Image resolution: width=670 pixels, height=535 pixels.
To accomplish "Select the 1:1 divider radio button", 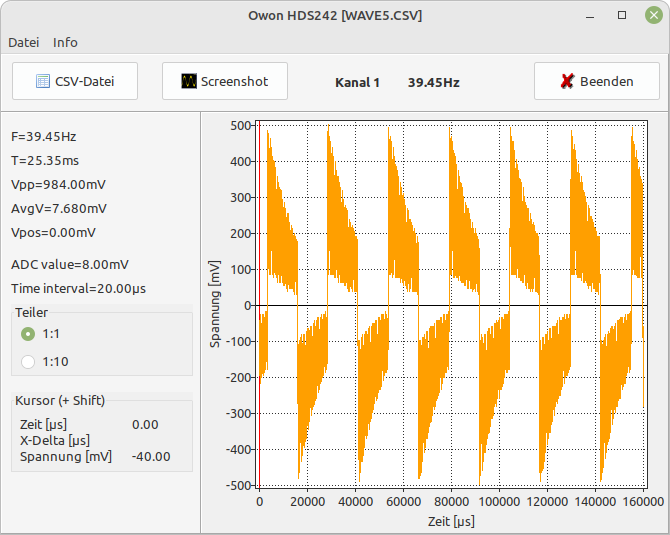I will pyautogui.click(x=28, y=334).
